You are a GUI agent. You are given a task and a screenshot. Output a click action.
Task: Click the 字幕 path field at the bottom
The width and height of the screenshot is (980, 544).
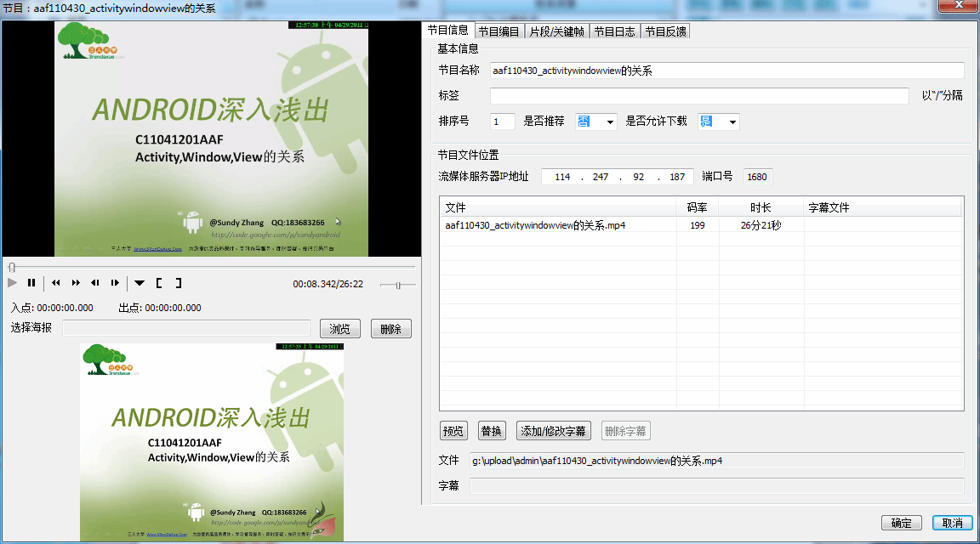coord(717,486)
